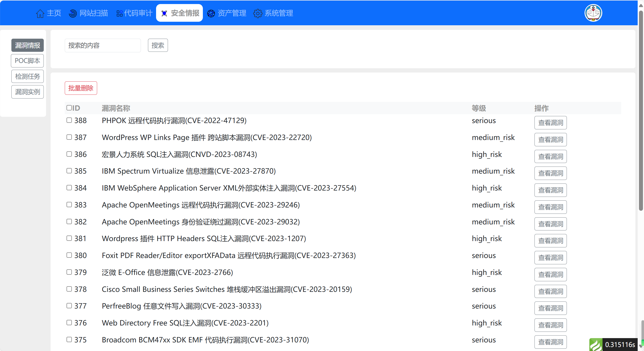Click the spiral icon for 网站扫描
The height and width of the screenshot is (351, 644).
73,13
